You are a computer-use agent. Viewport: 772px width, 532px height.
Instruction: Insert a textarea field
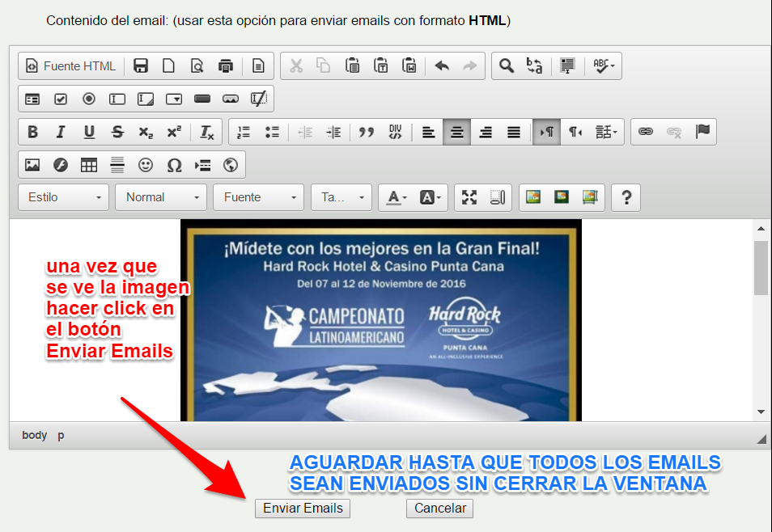(145, 99)
